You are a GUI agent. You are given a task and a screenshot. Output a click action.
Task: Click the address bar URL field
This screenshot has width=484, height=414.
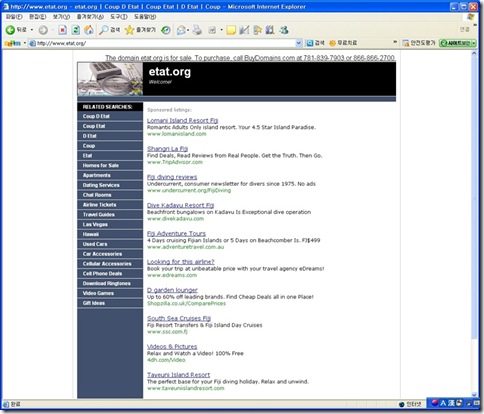(x=162, y=43)
